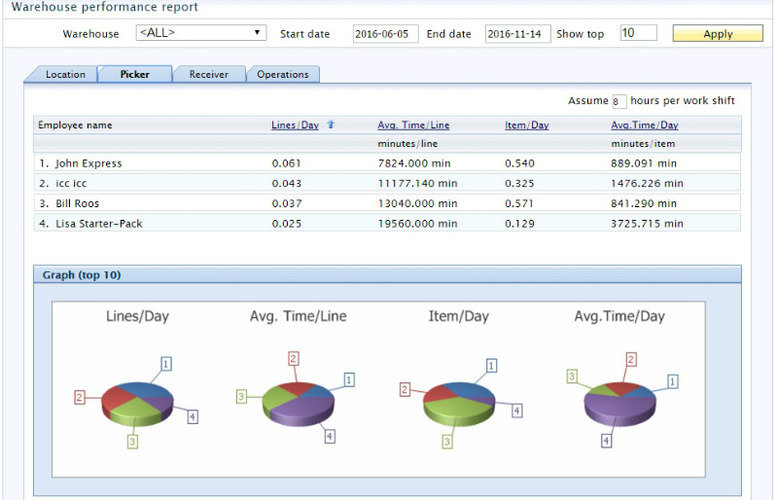
Task: Click the yellow Apply button
Action: [717, 33]
